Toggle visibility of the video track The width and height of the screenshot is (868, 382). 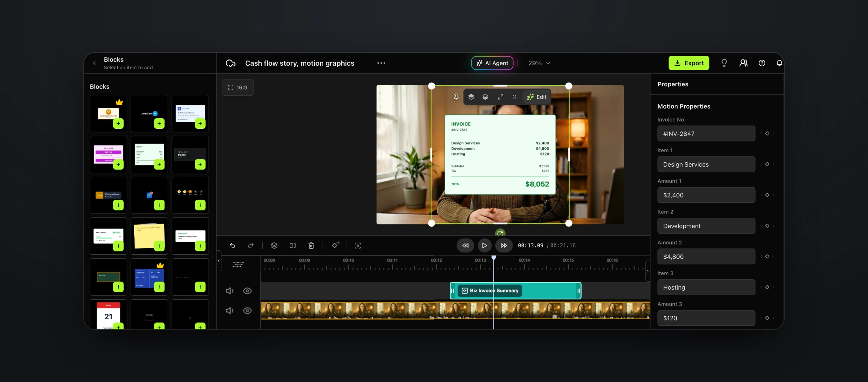tap(247, 311)
